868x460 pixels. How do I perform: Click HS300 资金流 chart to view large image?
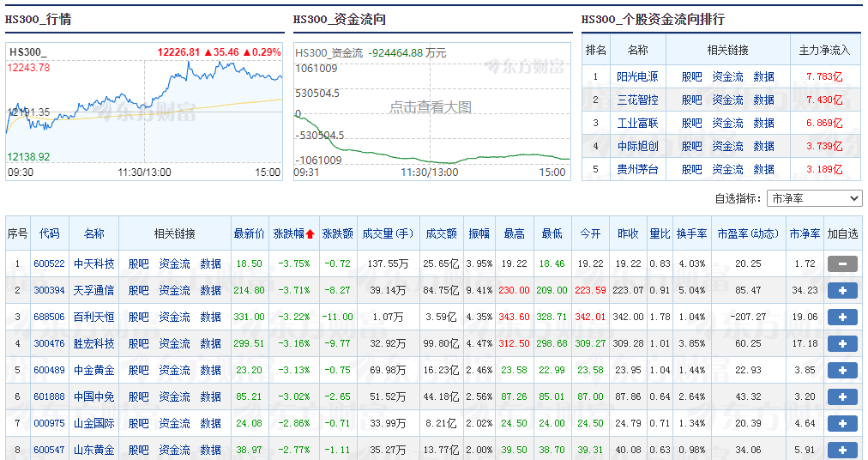[x=431, y=111]
